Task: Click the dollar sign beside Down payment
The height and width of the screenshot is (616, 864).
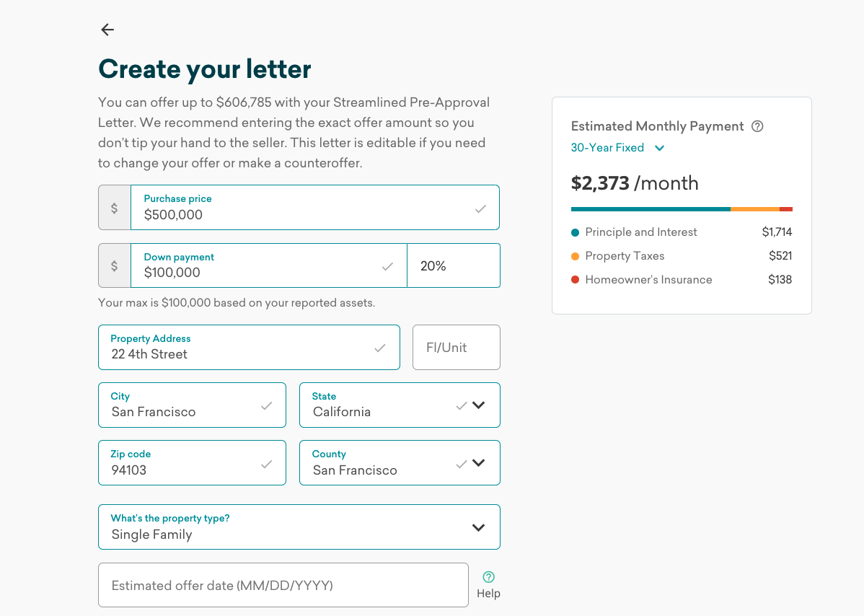Action: [x=114, y=265]
